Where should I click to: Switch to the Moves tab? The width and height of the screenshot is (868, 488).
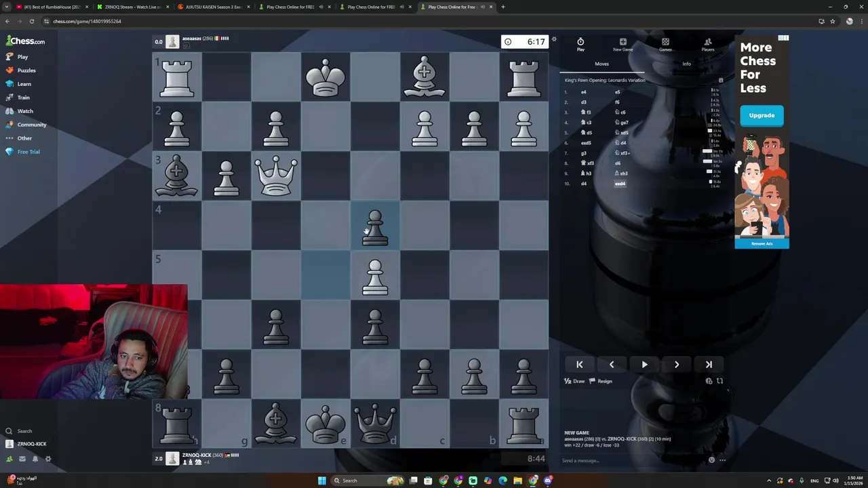point(601,64)
